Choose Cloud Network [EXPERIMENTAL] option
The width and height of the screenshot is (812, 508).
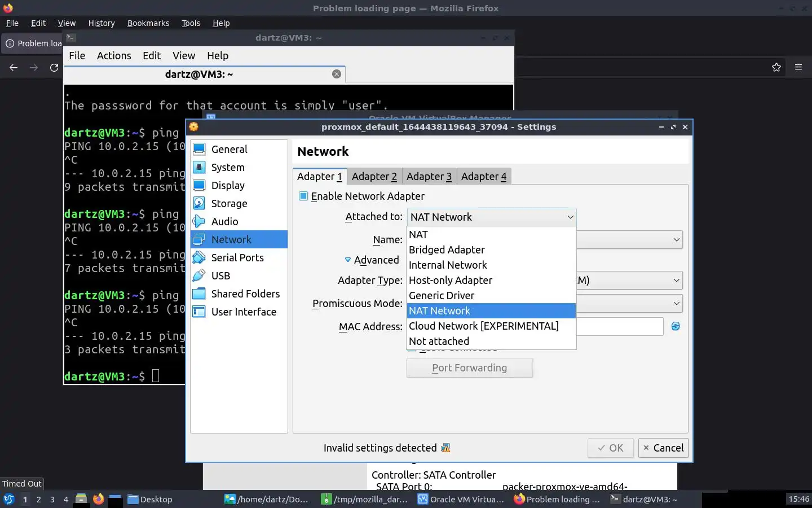point(491,326)
